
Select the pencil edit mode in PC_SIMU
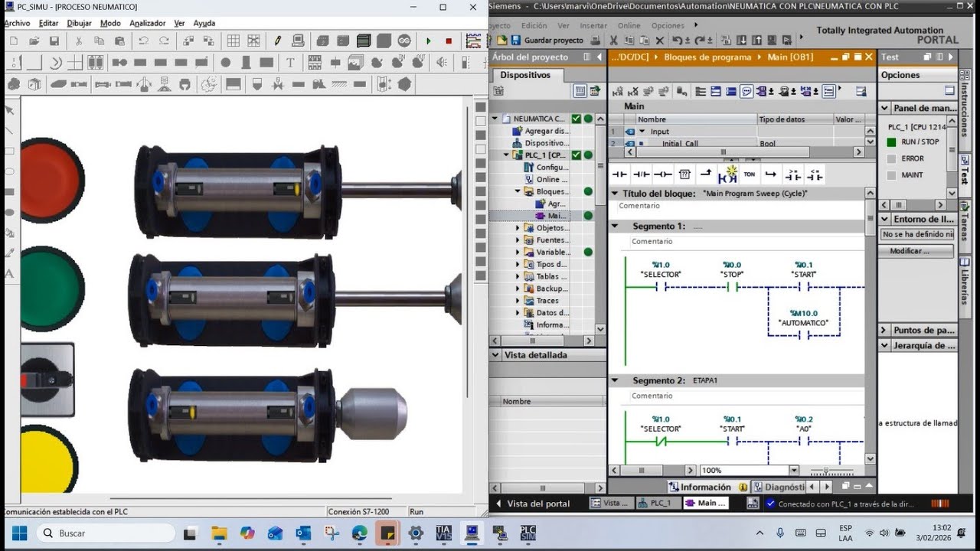(x=278, y=41)
